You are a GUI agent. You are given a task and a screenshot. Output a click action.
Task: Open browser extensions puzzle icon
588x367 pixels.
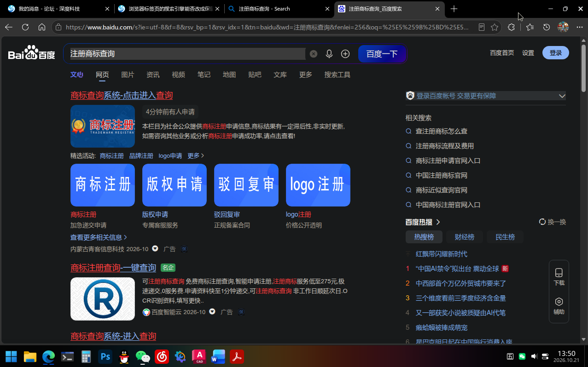click(x=511, y=27)
